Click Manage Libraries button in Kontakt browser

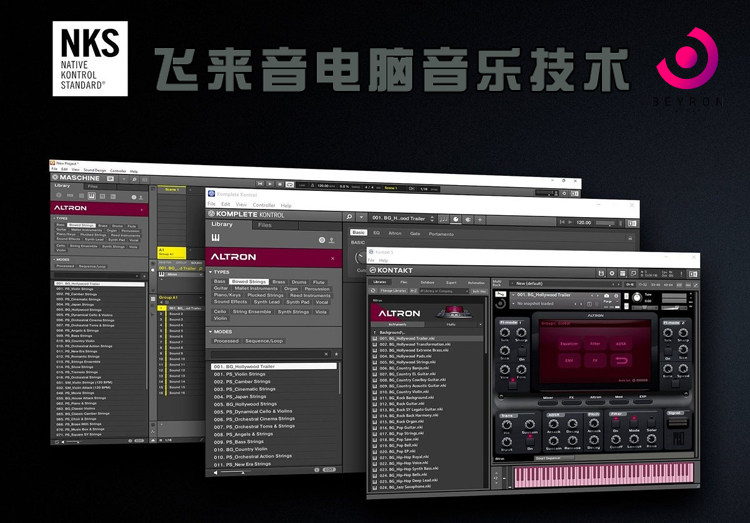pos(393,290)
